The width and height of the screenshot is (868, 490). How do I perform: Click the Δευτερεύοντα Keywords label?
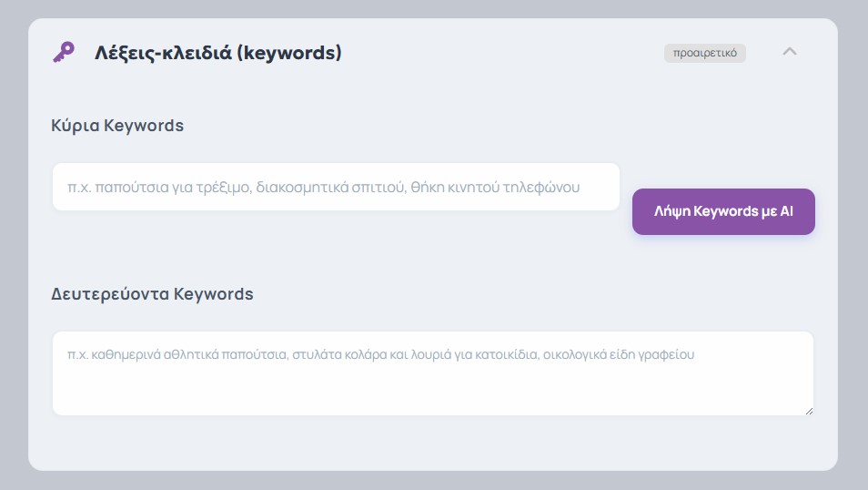tap(152, 294)
